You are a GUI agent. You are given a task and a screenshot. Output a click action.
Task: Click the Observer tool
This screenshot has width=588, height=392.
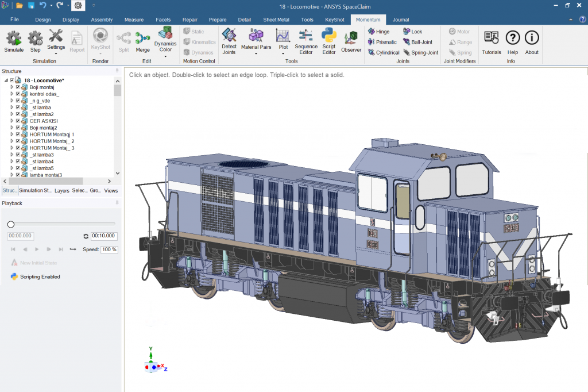click(351, 41)
